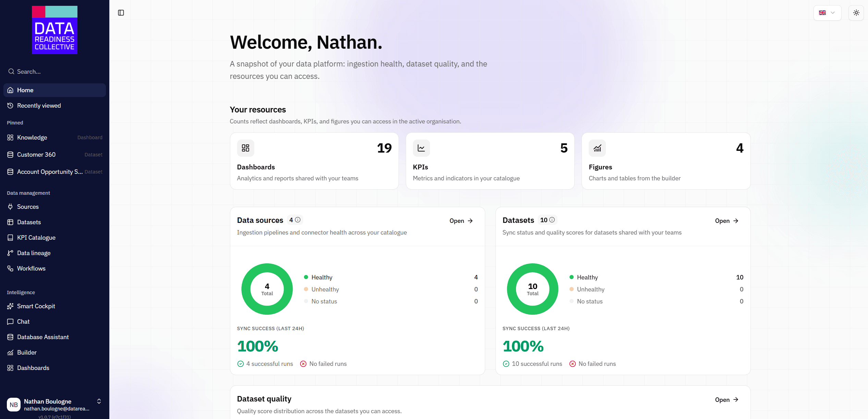Open KPI Catalogue
The width and height of the screenshot is (868, 419).
54,238
